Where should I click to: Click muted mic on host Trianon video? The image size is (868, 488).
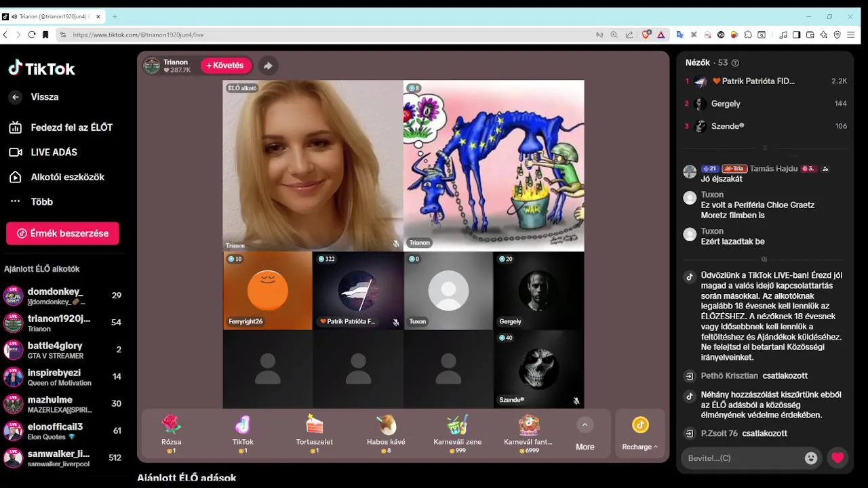(x=396, y=243)
